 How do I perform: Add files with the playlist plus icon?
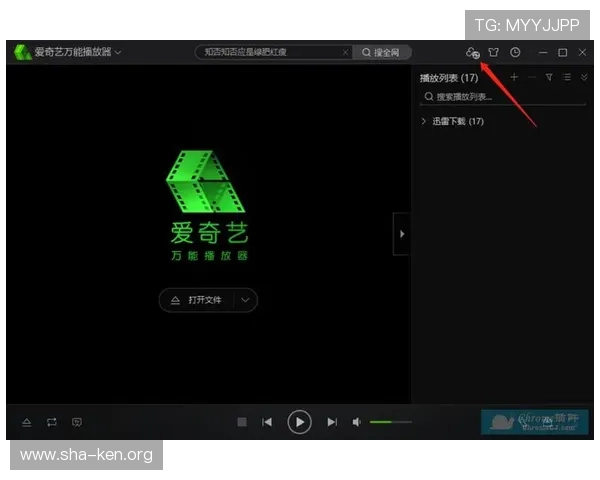pyautogui.click(x=514, y=77)
